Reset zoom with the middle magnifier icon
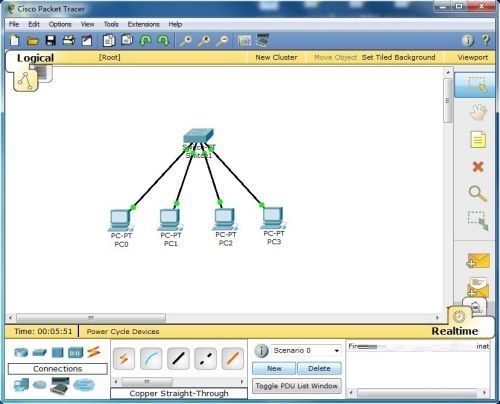This screenshot has width=500, height=404. coord(204,41)
